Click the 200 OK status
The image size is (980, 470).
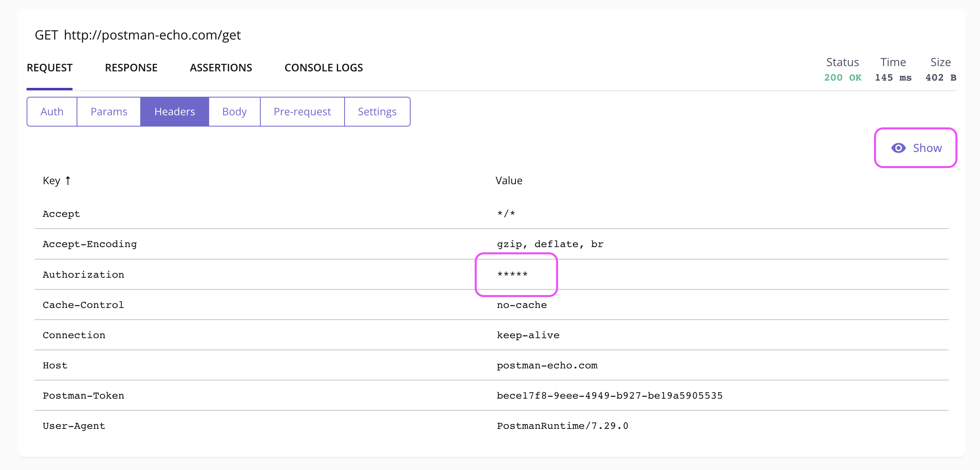tap(843, 77)
